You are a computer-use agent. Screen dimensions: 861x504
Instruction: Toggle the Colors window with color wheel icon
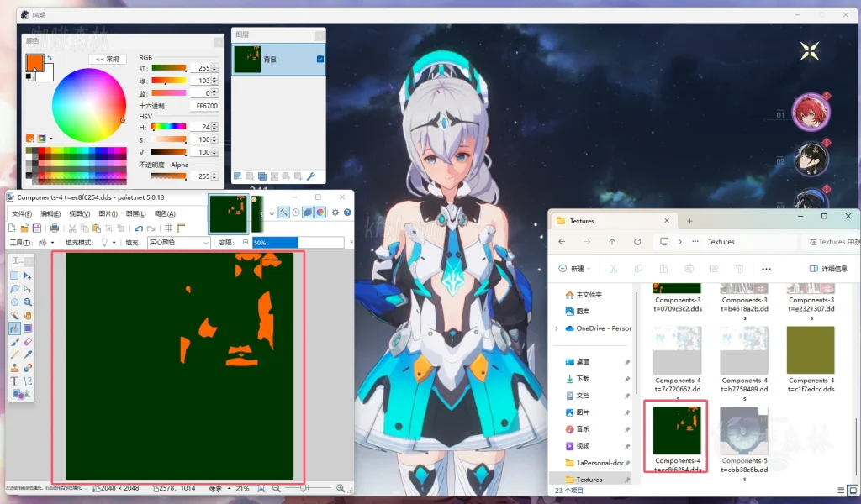point(320,212)
